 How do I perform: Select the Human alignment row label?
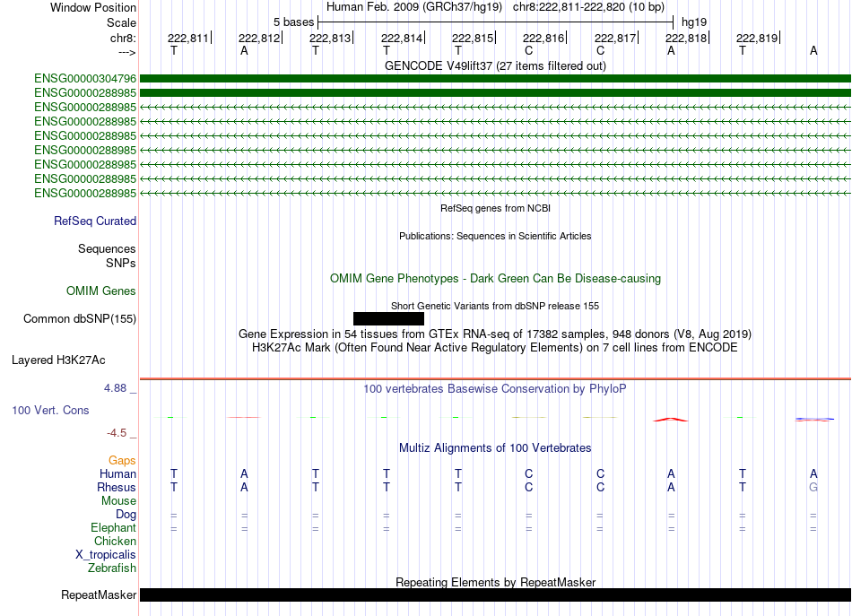click(x=117, y=474)
